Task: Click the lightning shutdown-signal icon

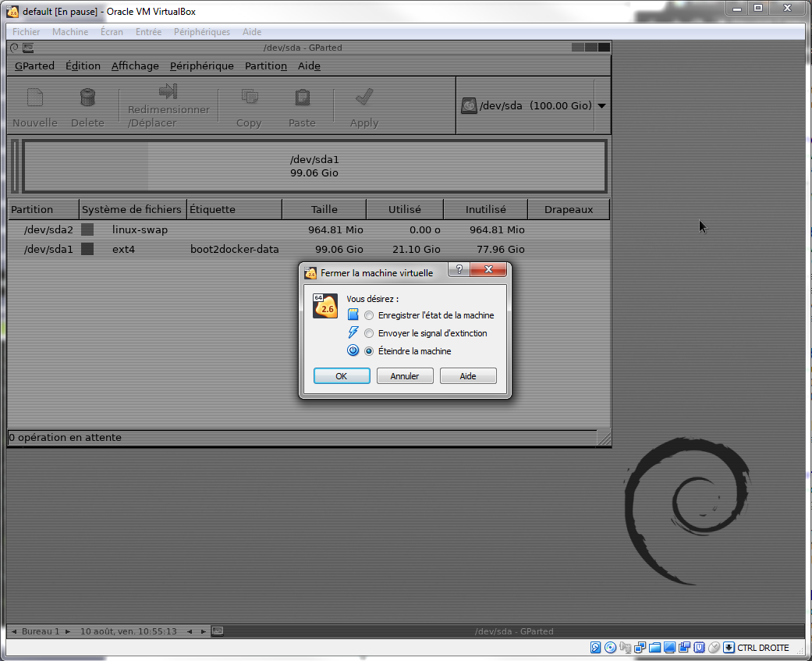Action: [353, 332]
